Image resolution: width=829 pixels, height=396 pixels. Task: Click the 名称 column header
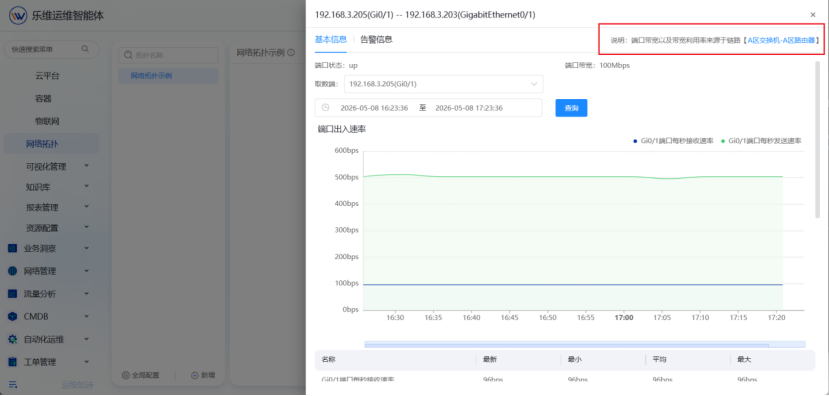328,360
